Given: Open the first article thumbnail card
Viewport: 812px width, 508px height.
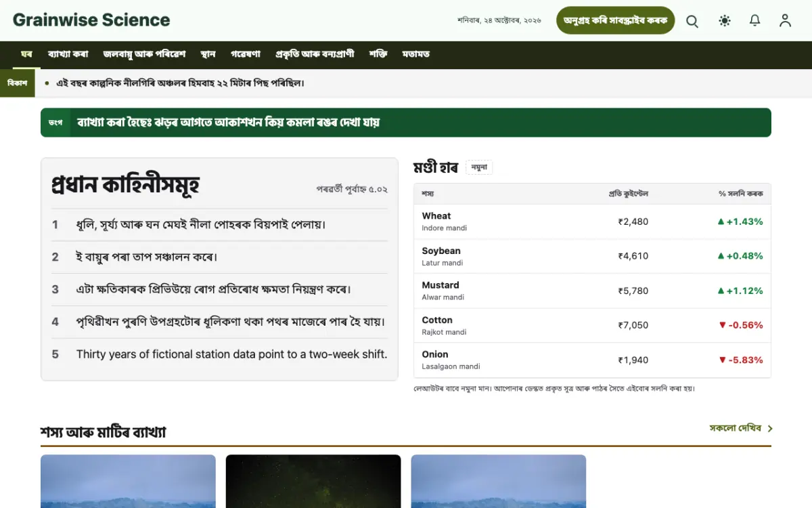Looking at the screenshot, I should pos(128,481).
